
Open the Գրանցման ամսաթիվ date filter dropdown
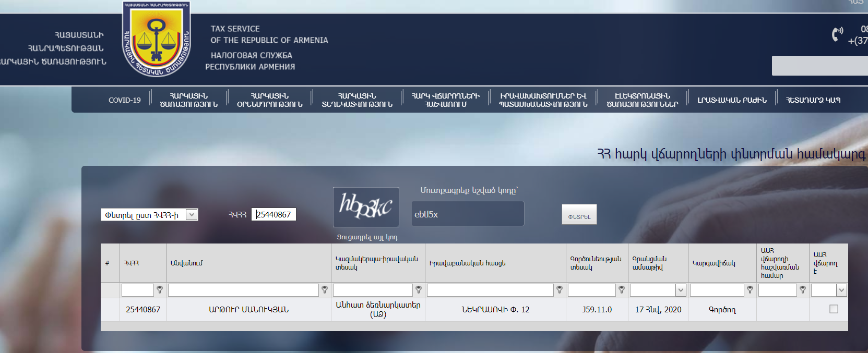pyautogui.click(x=681, y=290)
